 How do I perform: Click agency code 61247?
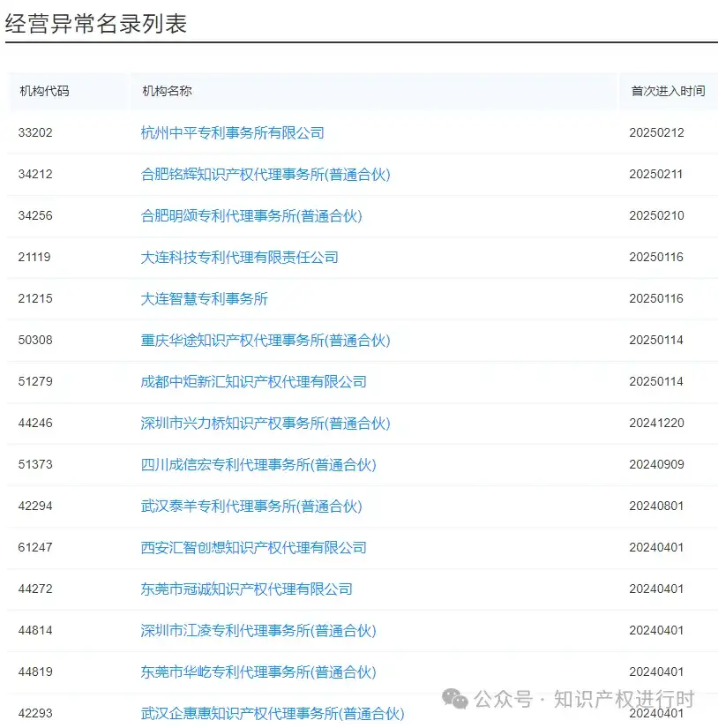[x=35, y=547]
